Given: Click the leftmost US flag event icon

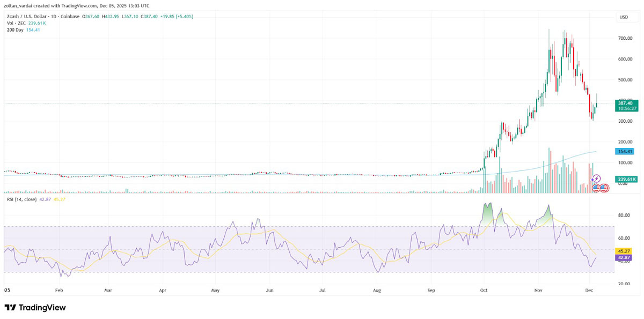Looking at the screenshot, I should pos(596,188).
